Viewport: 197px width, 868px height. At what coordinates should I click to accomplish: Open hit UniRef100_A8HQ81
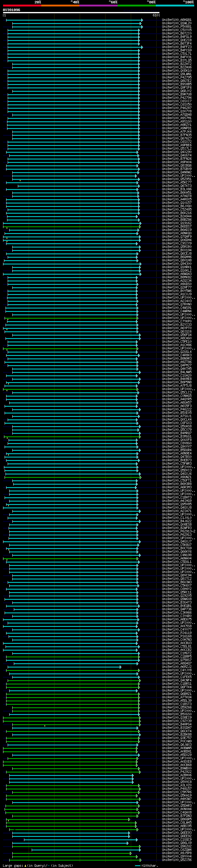click(x=176, y=20)
